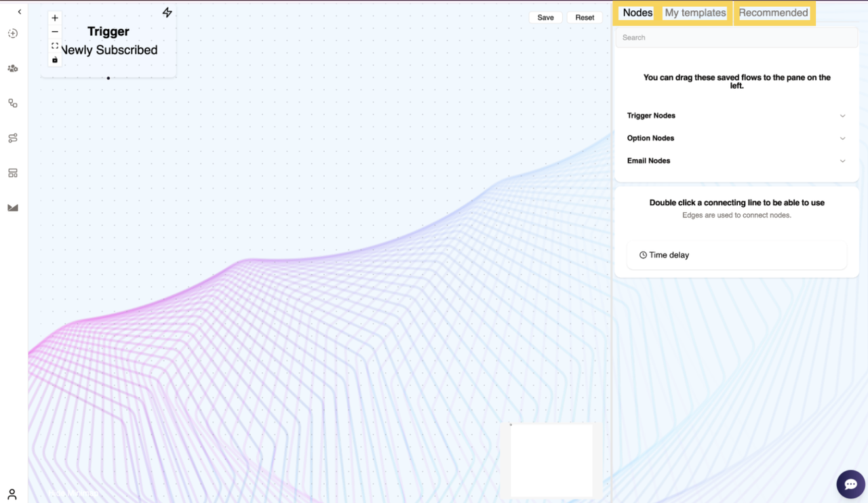Click the fit view icon on canvas controls
868x503 pixels.
click(55, 46)
